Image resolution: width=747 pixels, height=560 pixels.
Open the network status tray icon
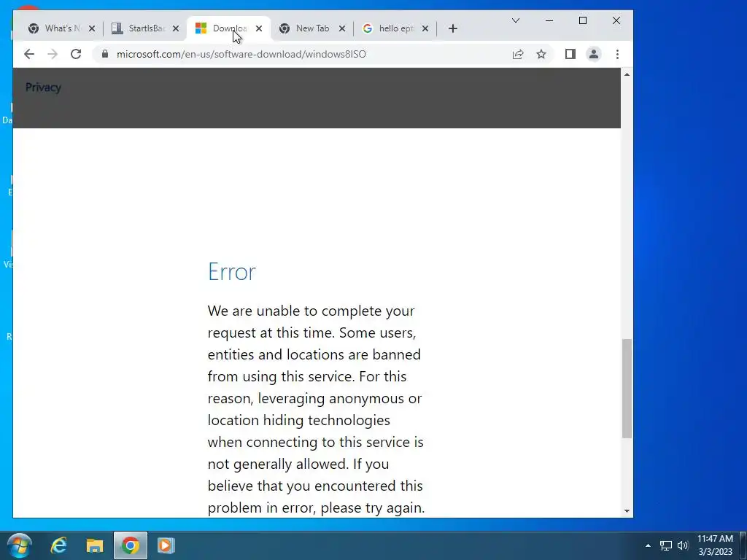pos(665,545)
